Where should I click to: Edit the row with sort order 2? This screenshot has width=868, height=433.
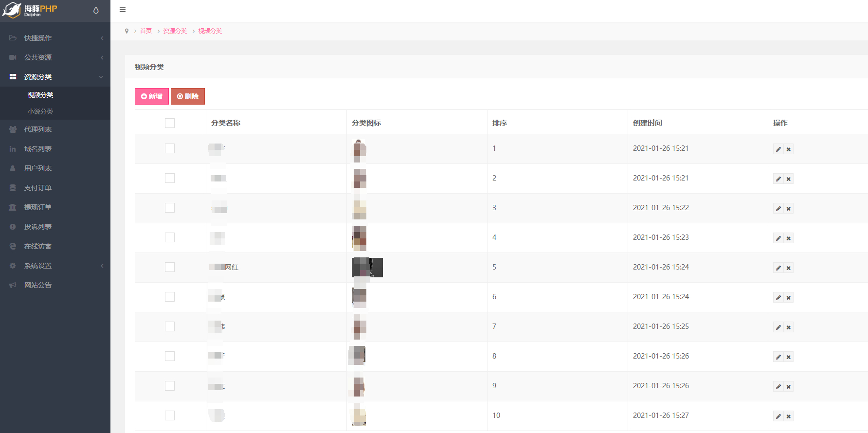[778, 179]
